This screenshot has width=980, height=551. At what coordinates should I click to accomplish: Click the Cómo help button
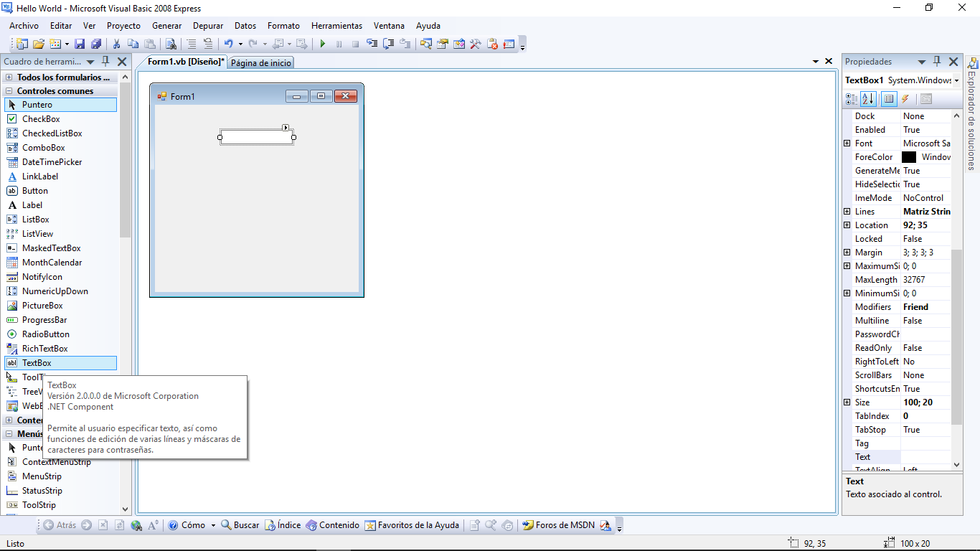(x=187, y=525)
